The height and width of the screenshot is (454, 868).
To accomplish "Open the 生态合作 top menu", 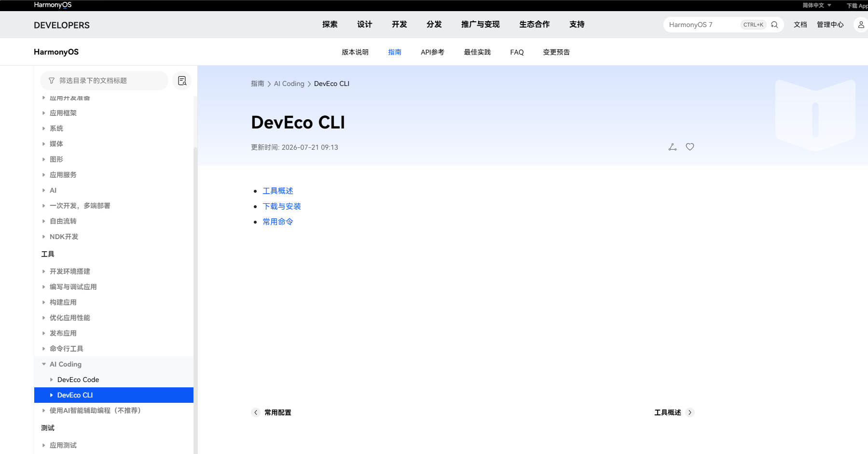I will pos(535,25).
